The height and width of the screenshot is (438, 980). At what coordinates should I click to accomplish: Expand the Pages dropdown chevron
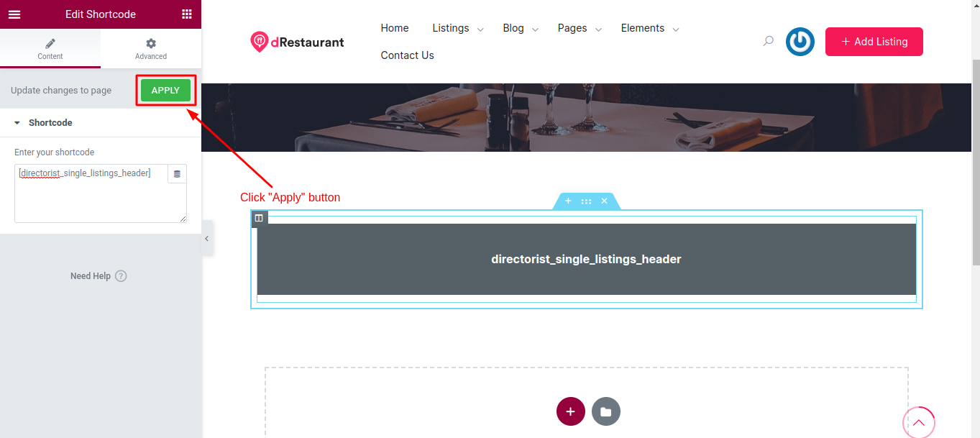pyautogui.click(x=597, y=29)
